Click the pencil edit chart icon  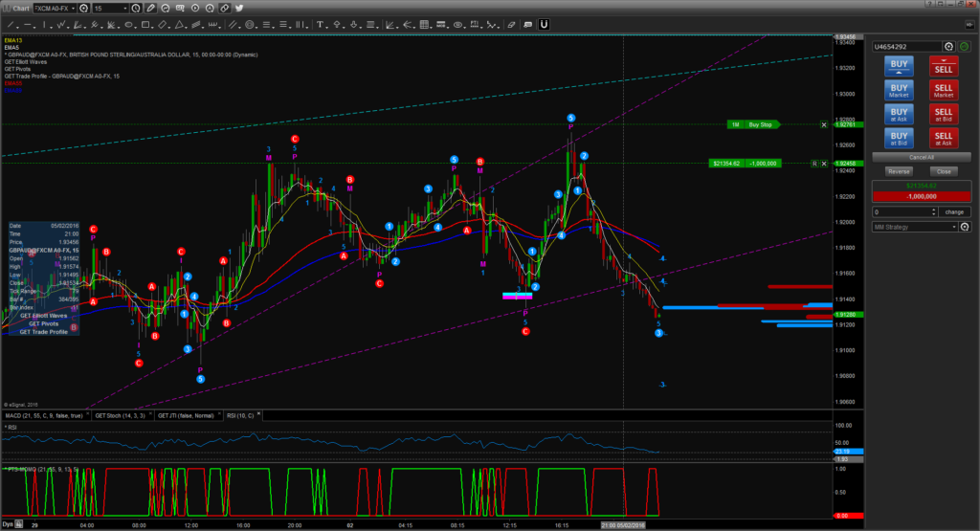(x=150, y=8)
